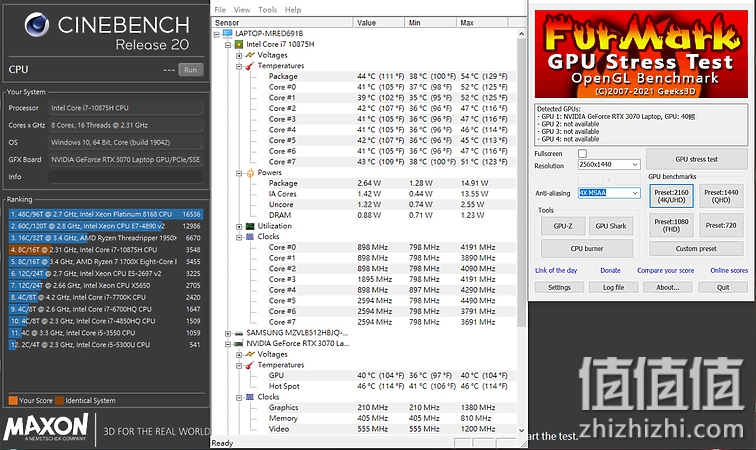Click the SAMSUNG drive icon

239,333
